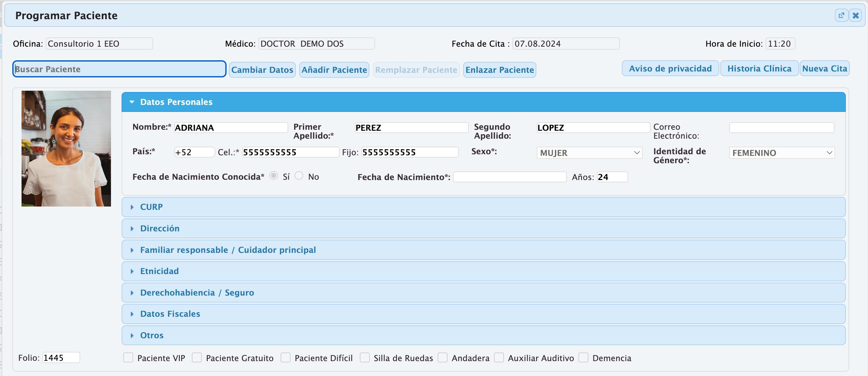Image resolution: width=868 pixels, height=376 pixels.
Task: Close the Programar Paciente dialog
Action: [855, 16]
